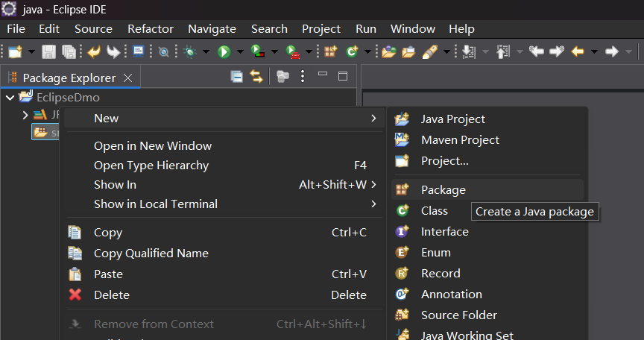Open the Edit menu
This screenshot has width=644, height=340.
coord(49,29)
